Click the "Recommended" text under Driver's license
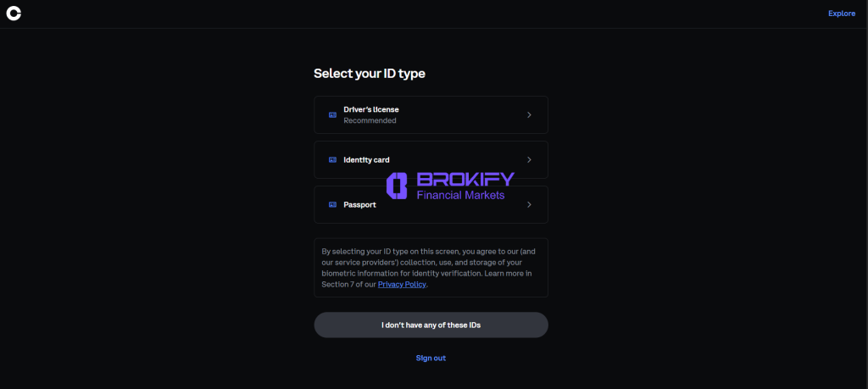The width and height of the screenshot is (868, 389). pyautogui.click(x=370, y=120)
